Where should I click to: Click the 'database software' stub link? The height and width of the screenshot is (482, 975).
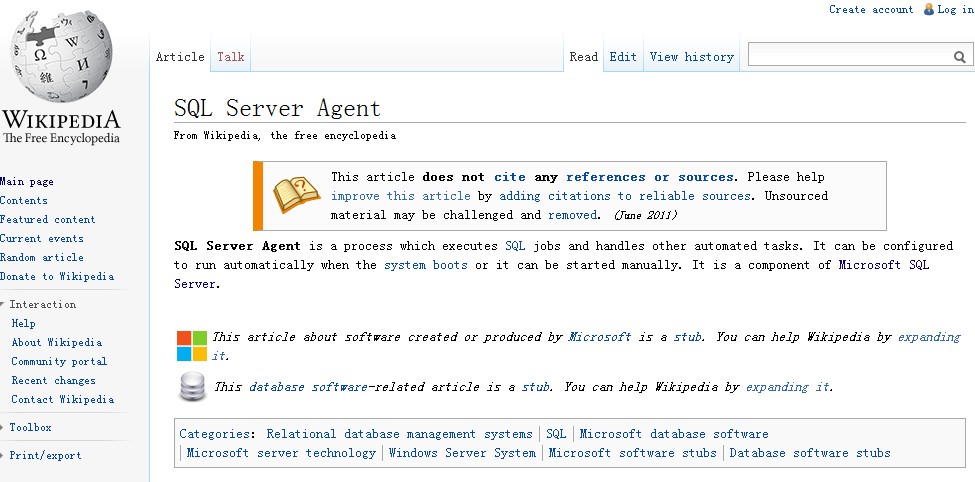308,387
